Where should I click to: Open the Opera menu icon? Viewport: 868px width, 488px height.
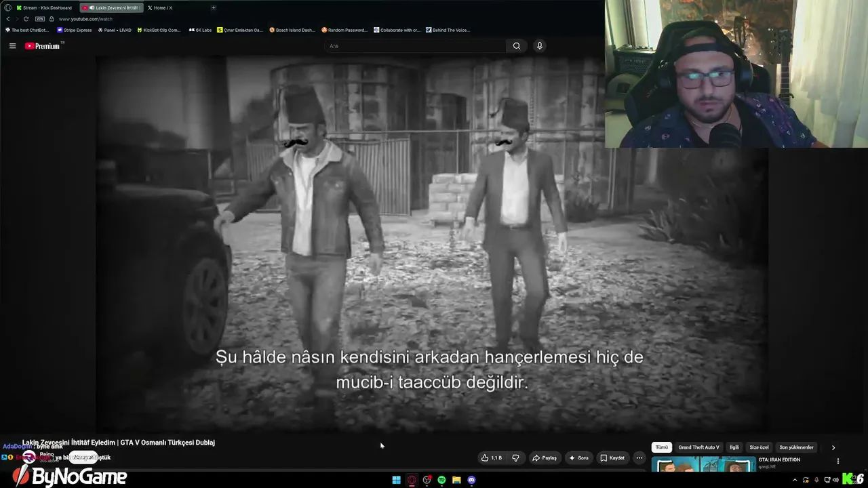[8, 7]
